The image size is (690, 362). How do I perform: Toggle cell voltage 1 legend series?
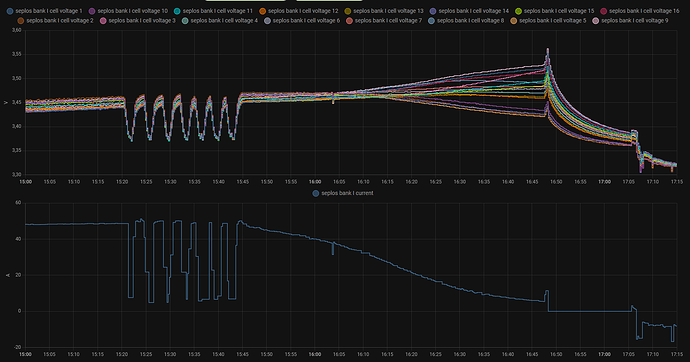(44, 11)
